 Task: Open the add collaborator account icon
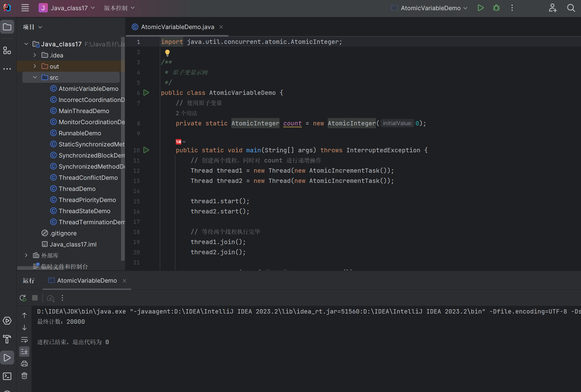(553, 8)
